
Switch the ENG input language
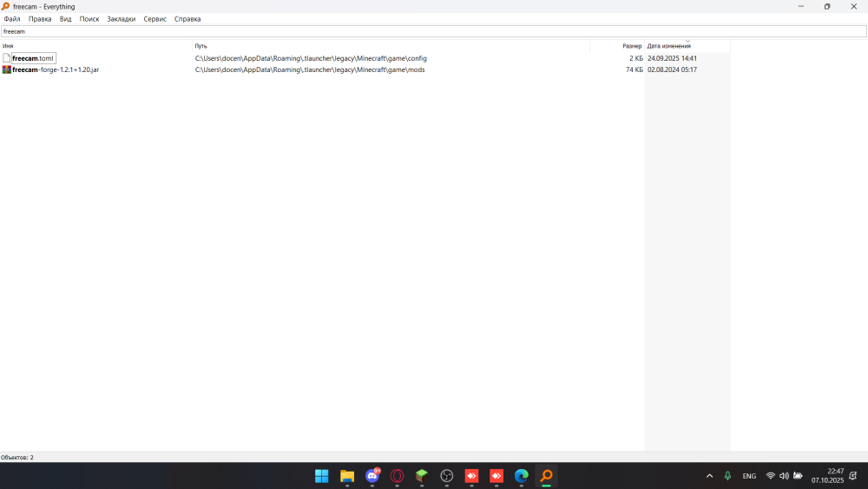pos(749,476)
